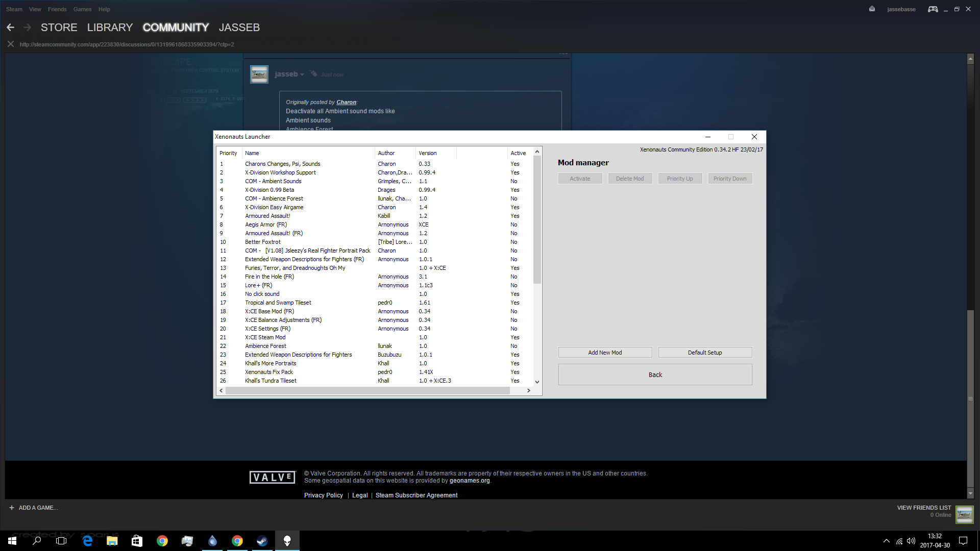The width and height of the screenshot is (980, 551).
Task: Click Default Setup button
Action: pyautogui.click(x=705, y=353)
